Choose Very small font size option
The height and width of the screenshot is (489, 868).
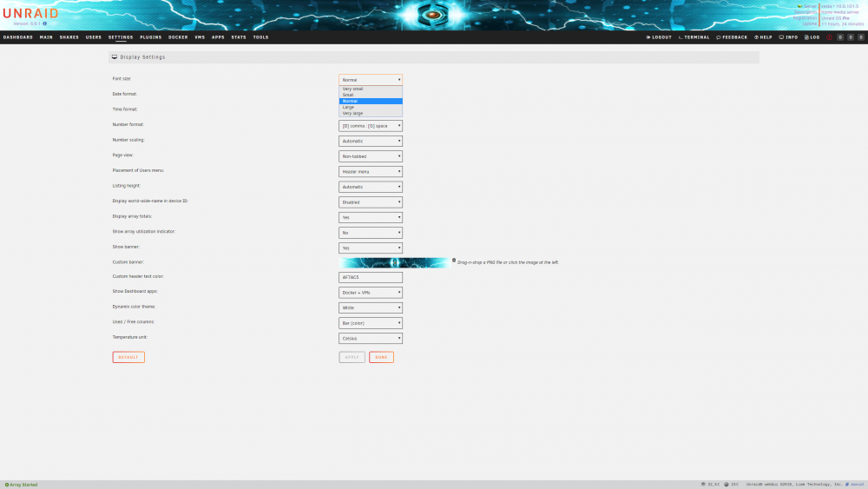coord(371,89)
